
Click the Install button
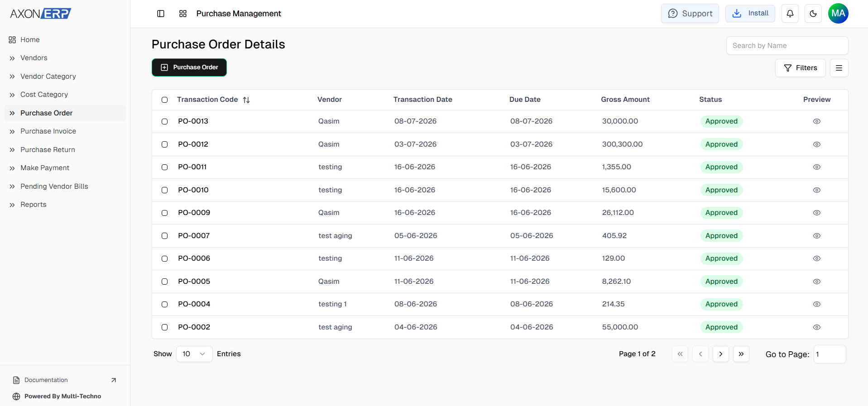point(750,13)
